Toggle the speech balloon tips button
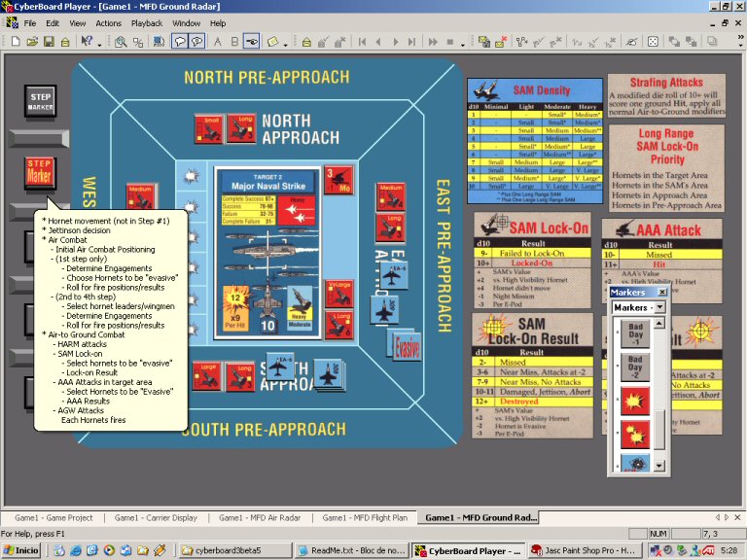 [x=180, y=42]
